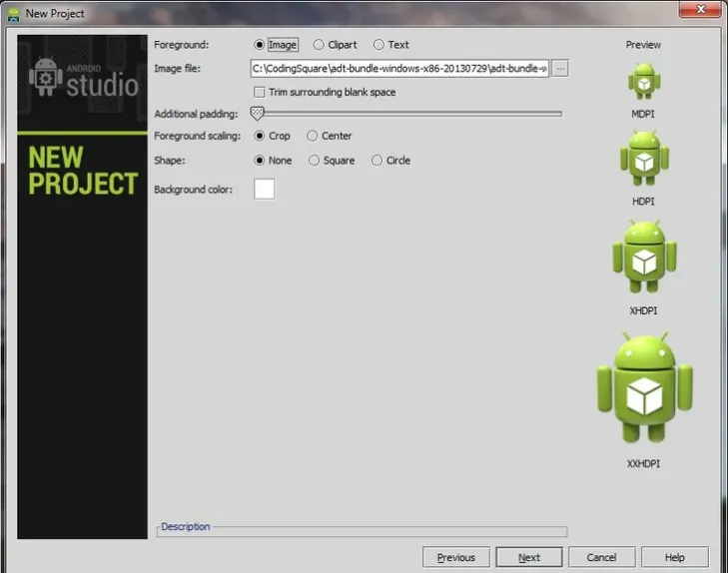Select the Image foreground radio button
728x573 pixels.
(x=259, y=45)
